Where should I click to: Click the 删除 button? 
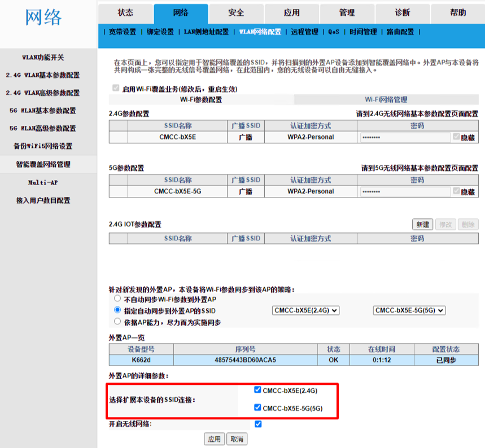point(468,225)
